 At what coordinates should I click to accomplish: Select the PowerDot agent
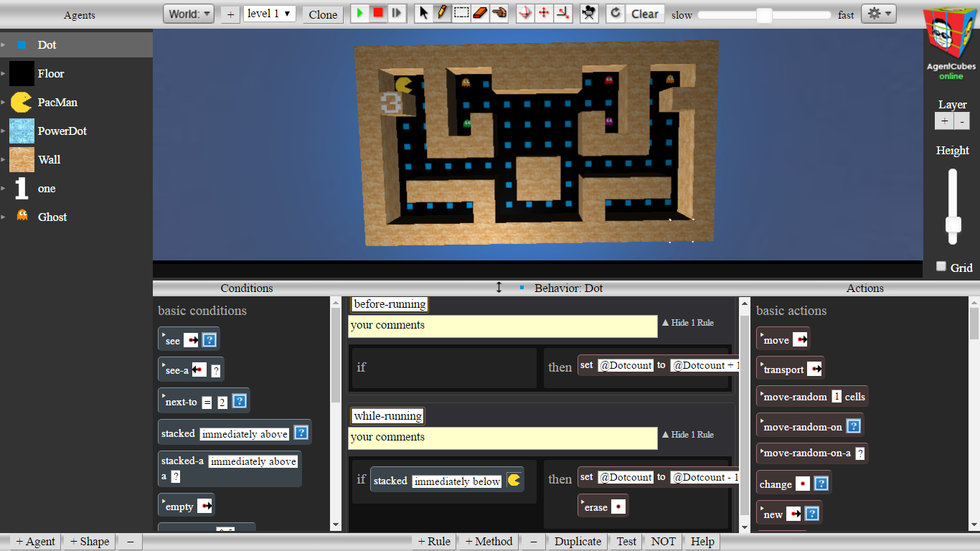[76, 131]
